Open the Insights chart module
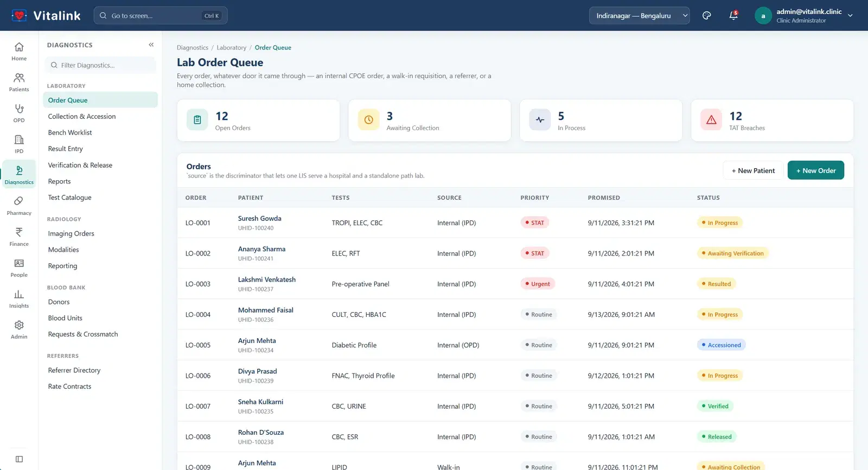The height and width of the screenshot is (470, 868). click(19, 299)
